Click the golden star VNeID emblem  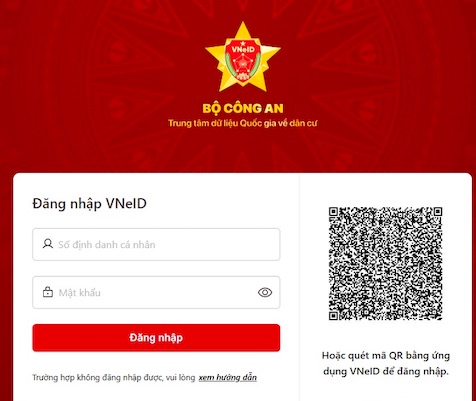point(243,57)
